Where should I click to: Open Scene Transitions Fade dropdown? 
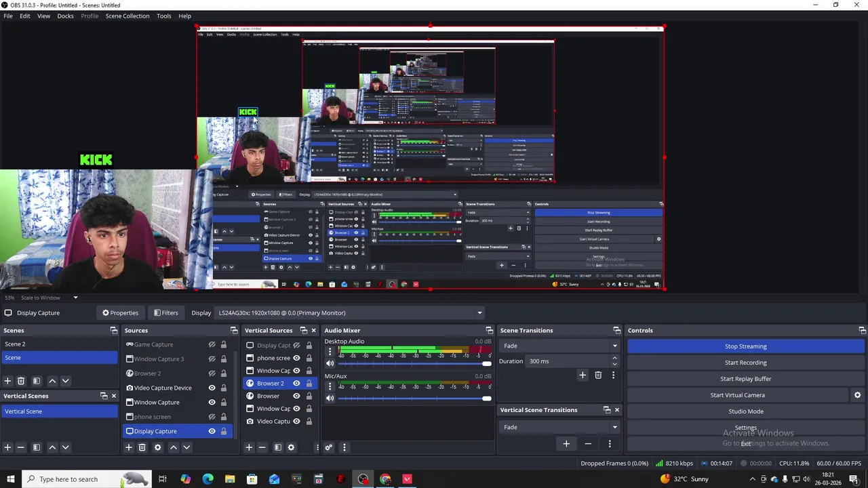point(559,346)
